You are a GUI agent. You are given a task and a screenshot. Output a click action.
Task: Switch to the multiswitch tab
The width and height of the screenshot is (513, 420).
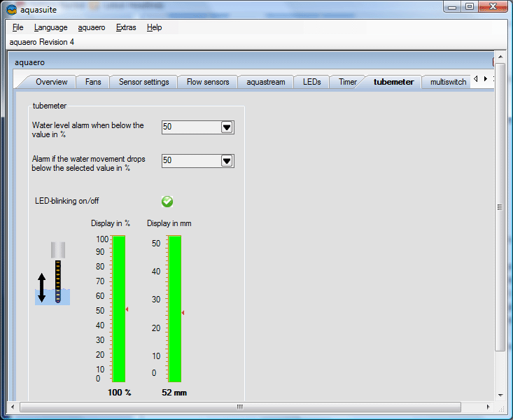[448, 82]
